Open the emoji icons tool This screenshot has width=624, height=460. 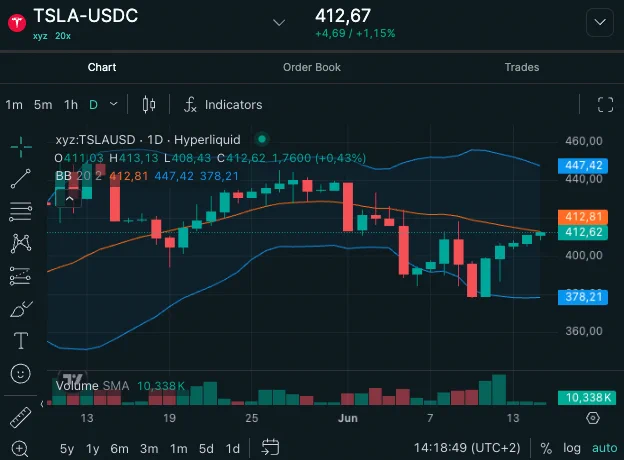click(20, 374)
